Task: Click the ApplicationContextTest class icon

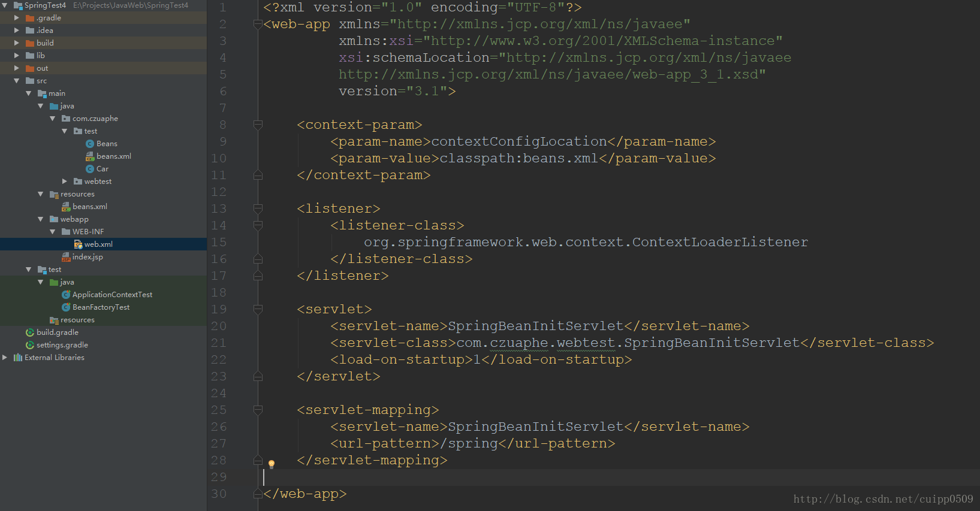Action: [x=66, y=295]
